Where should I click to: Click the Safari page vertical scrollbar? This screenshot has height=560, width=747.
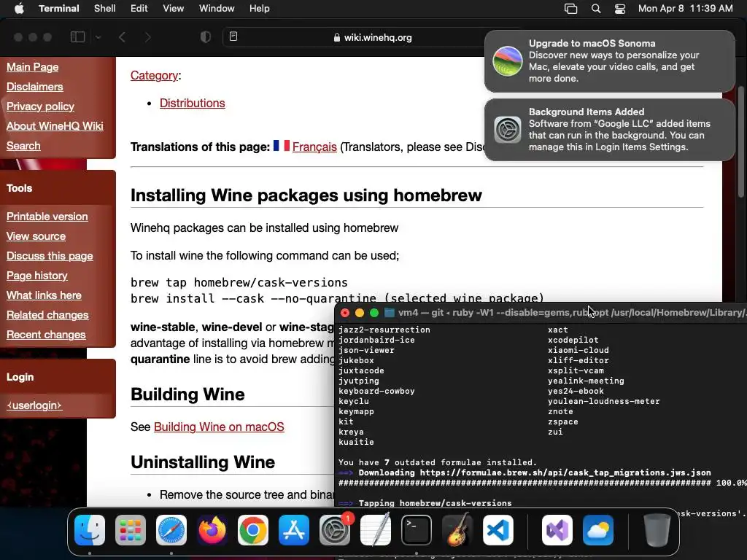740,141
